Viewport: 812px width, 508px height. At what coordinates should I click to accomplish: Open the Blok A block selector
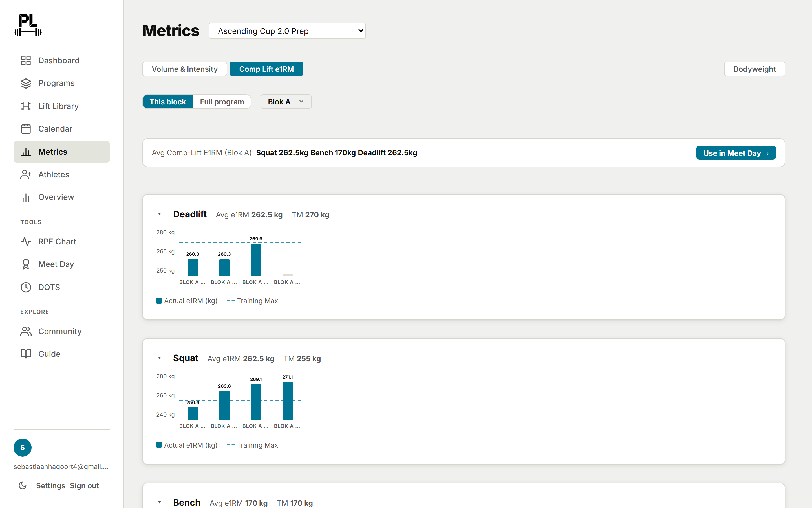point(286,102)
